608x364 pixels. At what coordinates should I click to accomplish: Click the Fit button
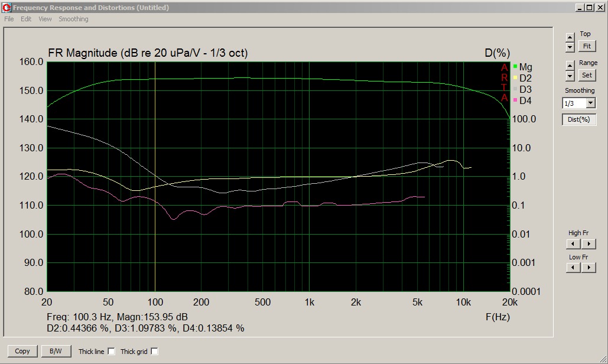click(587, 46)
